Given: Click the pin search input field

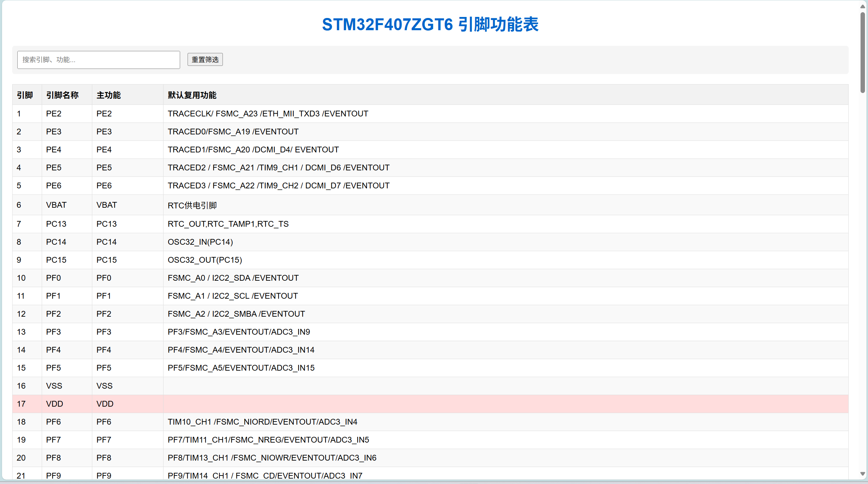Looking at the screenshot, I should 99,60.
